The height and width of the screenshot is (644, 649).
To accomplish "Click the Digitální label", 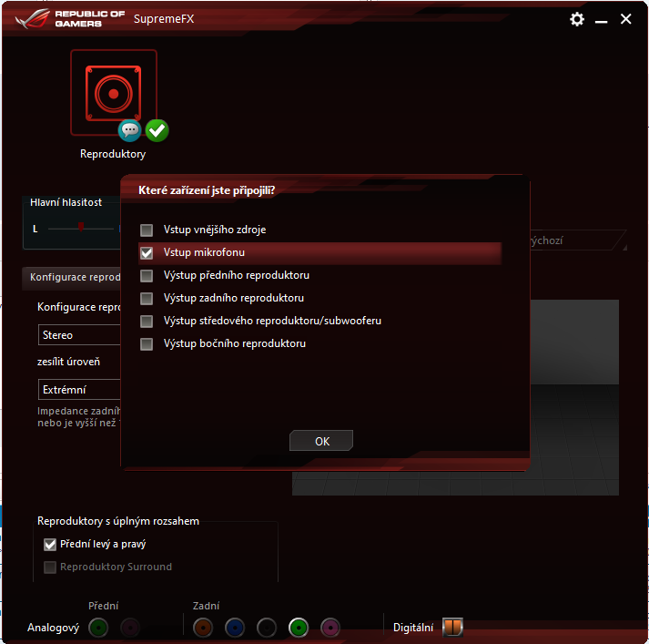I will (x=413, y=628).
